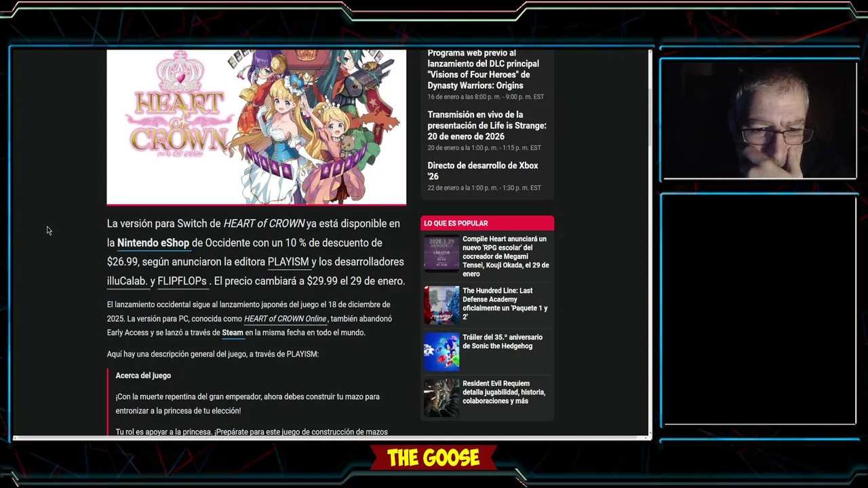The height and width of the screenshot is (488, 868).
Task: Open the illuCalab. developer link
Action: (x=127, y=281)
